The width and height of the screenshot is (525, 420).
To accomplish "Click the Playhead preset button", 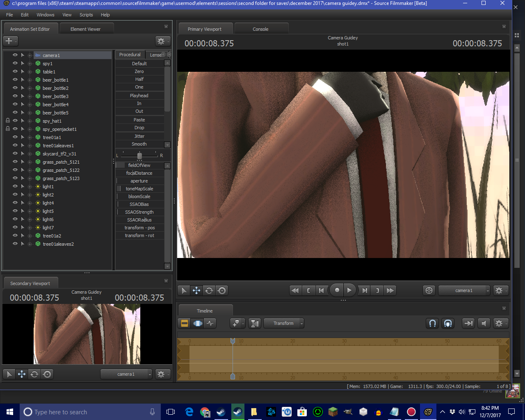I will pyautogui.click(x=139, y=96).
